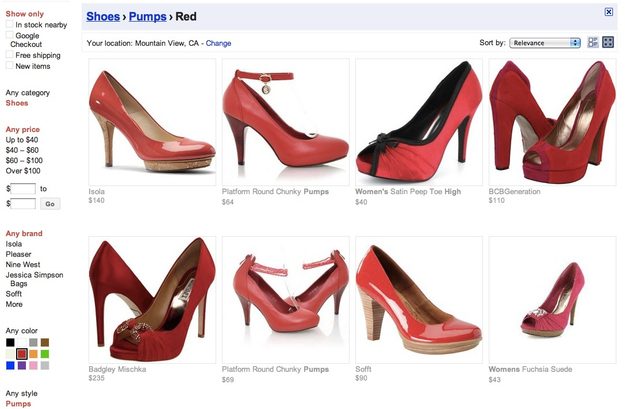Open the Satin Peep Toe shoe image

pyautogui.click(x=419, y=122)
